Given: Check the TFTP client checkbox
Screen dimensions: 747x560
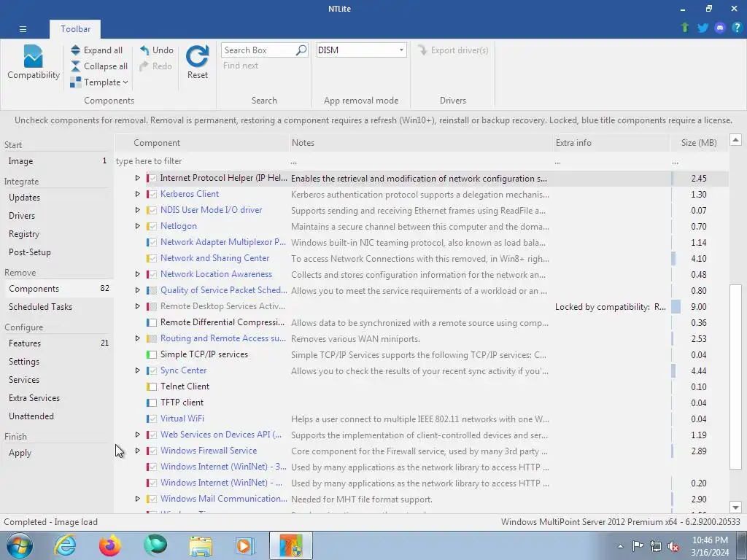Looking at the screenshot, I should tap(152, 402).
